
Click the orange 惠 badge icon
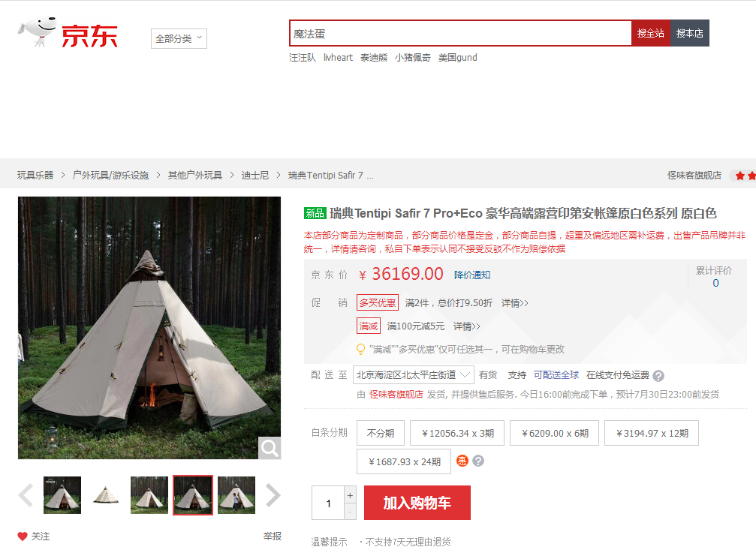tap(462, 461)
